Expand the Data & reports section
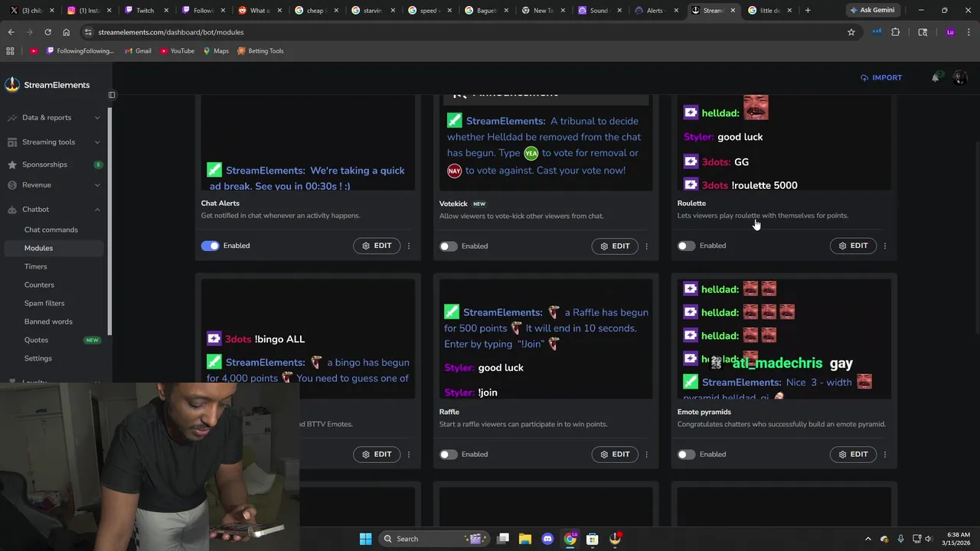980x551 pixels. click(54, 118)
